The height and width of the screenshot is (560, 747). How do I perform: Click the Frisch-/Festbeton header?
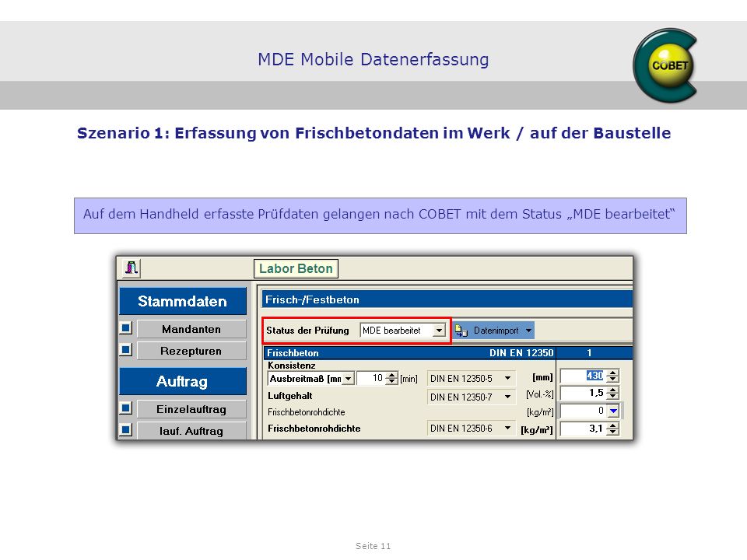pyautogui.click(x=447, y=299)
